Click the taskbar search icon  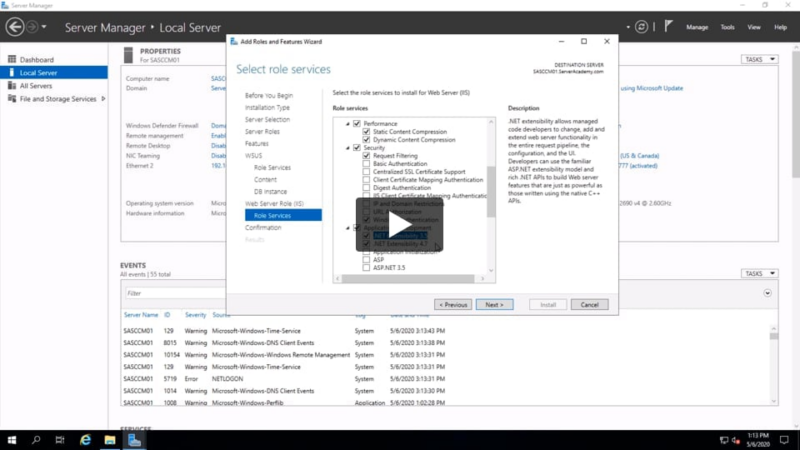37,440
